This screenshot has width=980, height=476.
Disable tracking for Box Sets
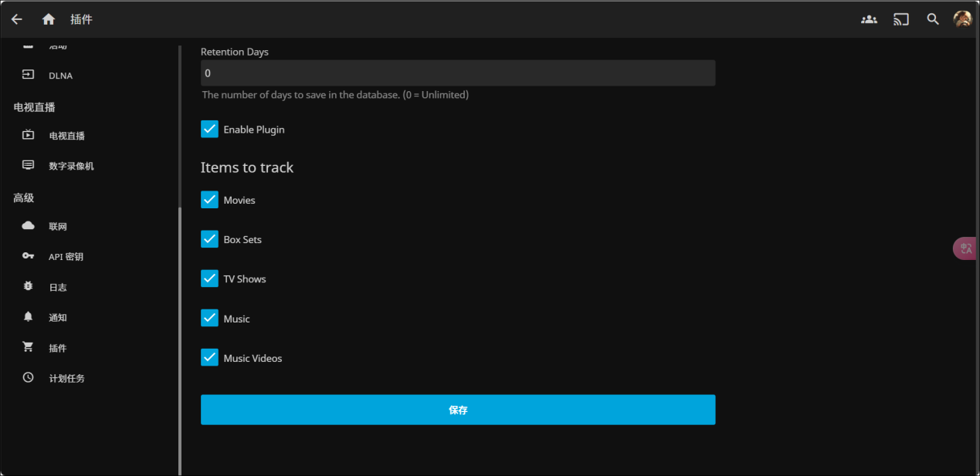click(x=210, y=239)
